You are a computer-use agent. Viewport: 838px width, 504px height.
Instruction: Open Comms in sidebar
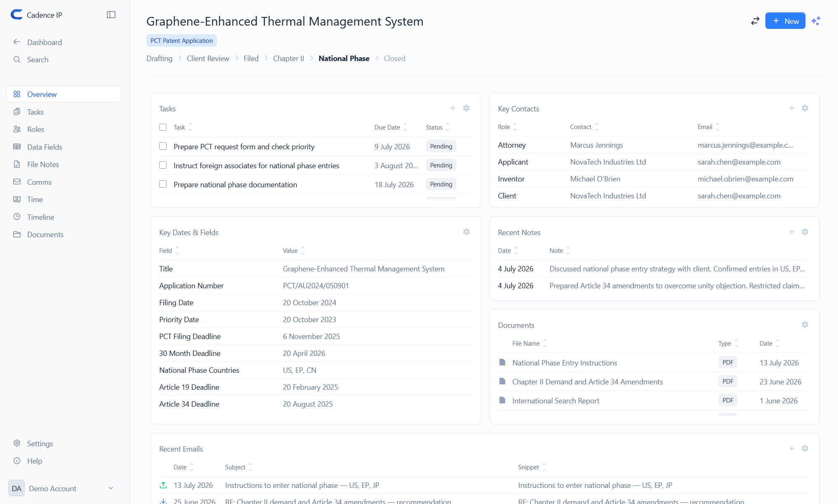[64, 182]
